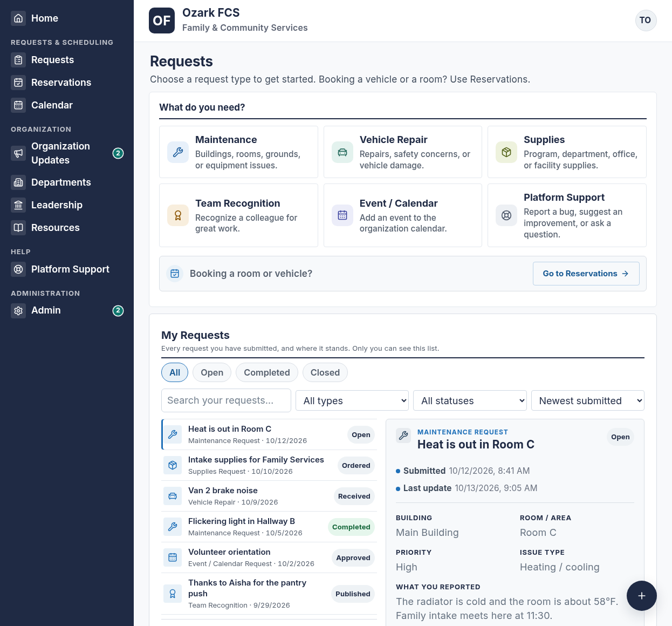Click the plus floating action button
This screenshot has width=672, height=626.
pyautogui.click(x=642, y=596)
